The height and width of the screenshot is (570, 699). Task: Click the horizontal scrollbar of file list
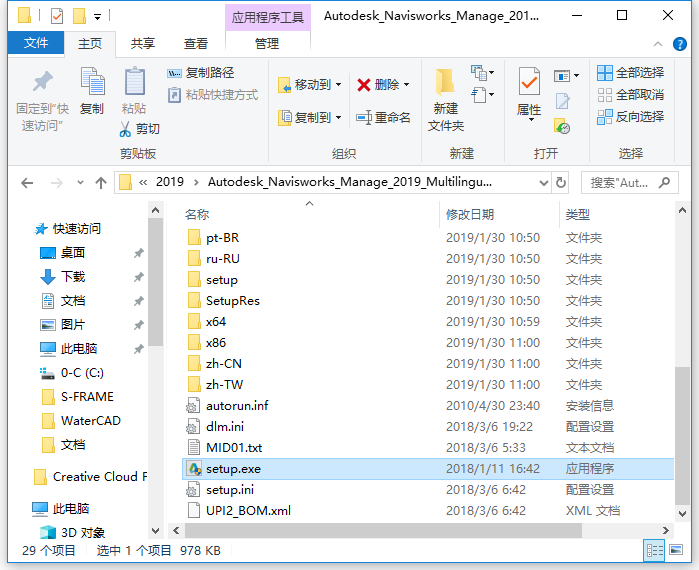click(383, 530)
